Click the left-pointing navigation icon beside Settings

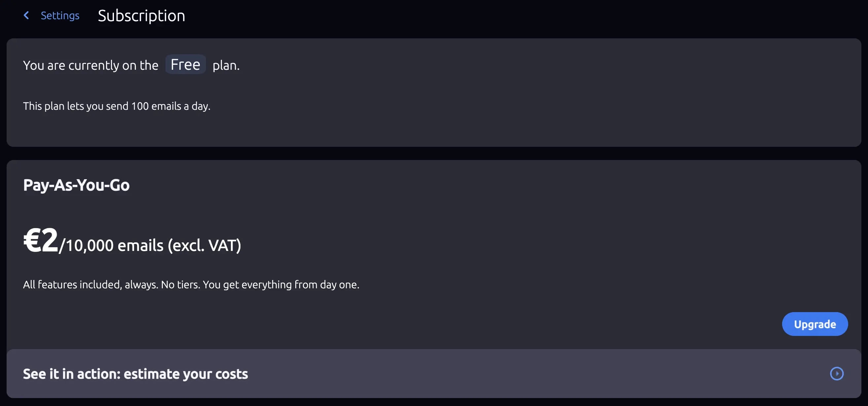(26, 15)
